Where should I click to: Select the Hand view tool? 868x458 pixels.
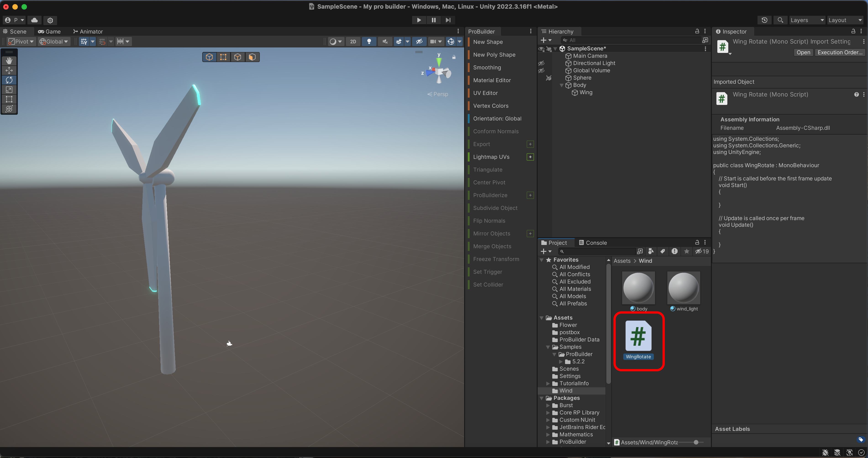click(x=9, y=61)
